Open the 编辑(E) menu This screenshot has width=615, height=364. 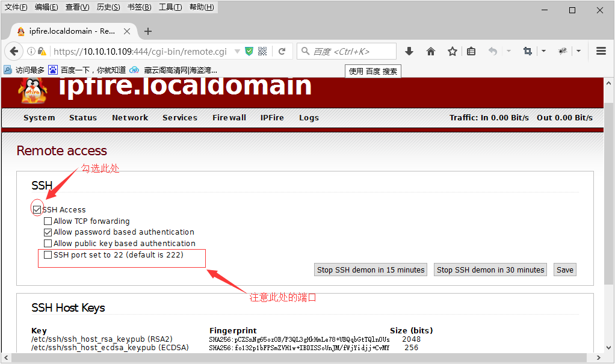(46, 7)
